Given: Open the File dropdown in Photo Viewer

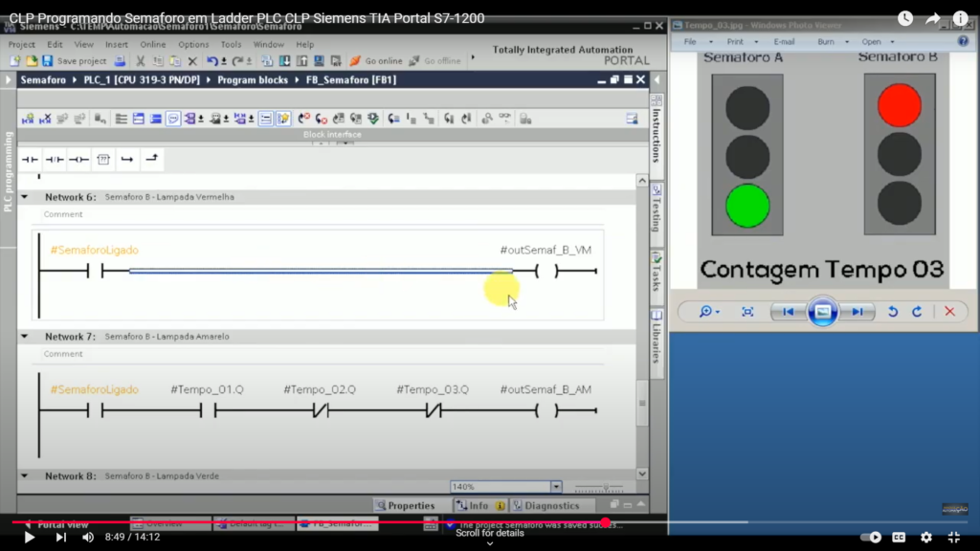Looking at the screenshot, I should [x=697, y=42].
